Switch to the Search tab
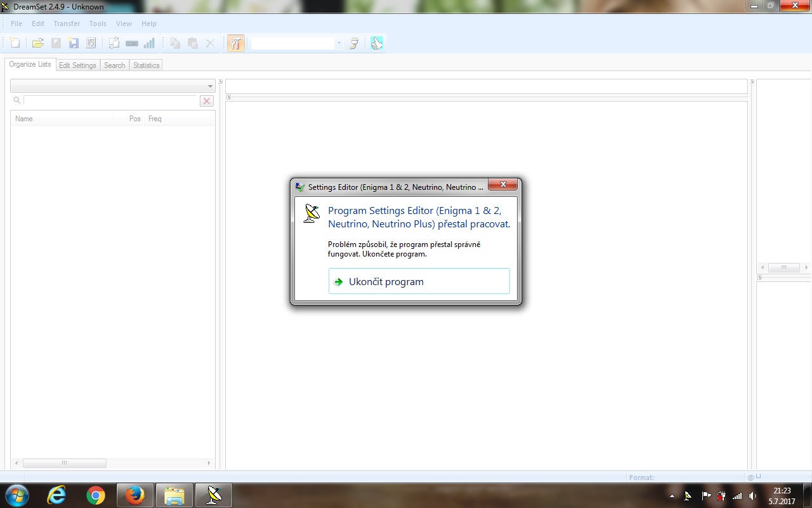812x508 pixels. pos(115,65)
